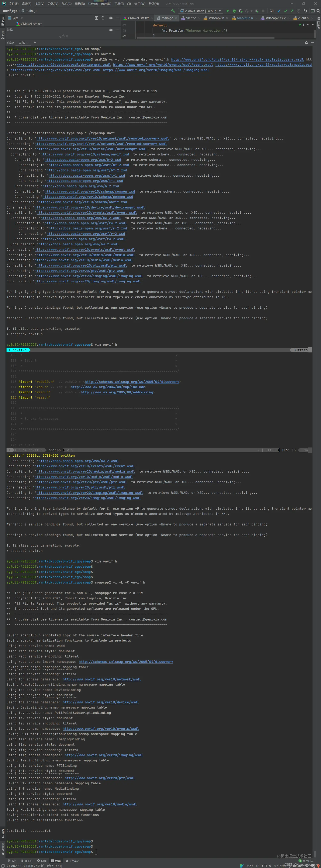Screen dimensions: 321x868
Task: Close the 局部 terminal tab
Action: (28, 43)
